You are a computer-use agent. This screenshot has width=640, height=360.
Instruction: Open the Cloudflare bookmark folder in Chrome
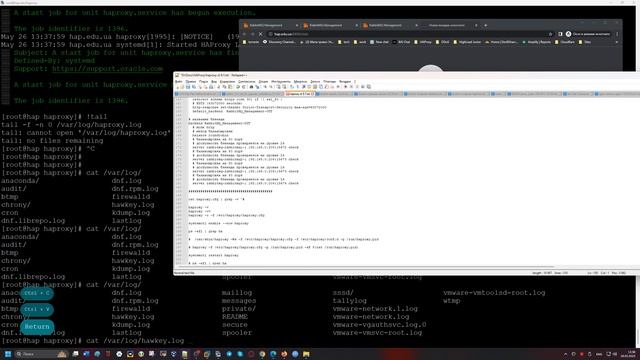(565, 42)
